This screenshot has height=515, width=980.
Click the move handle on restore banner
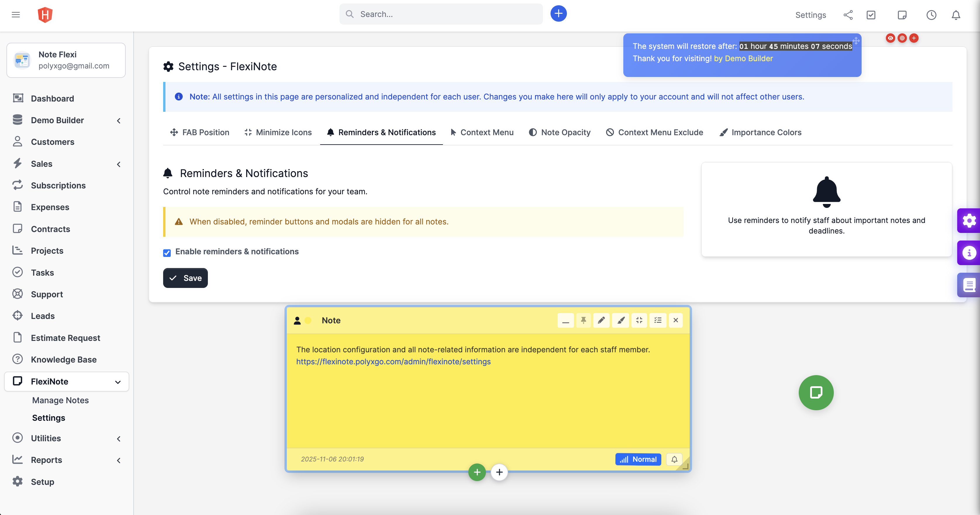(856, 41)
